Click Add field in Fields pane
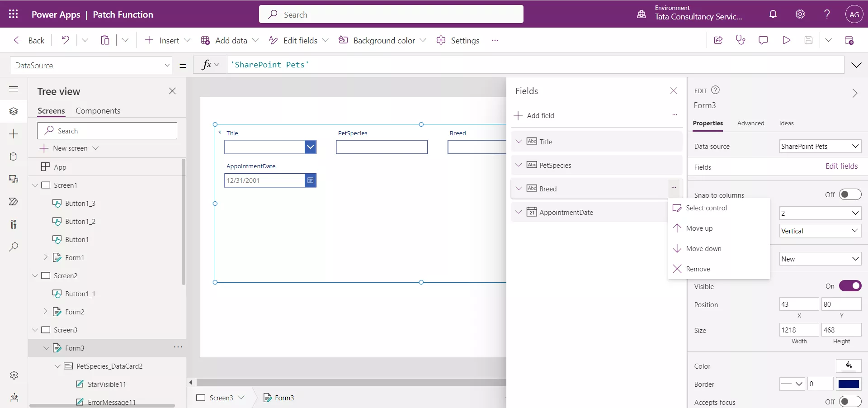Screen dimensions: 868x408 [534, 116]
